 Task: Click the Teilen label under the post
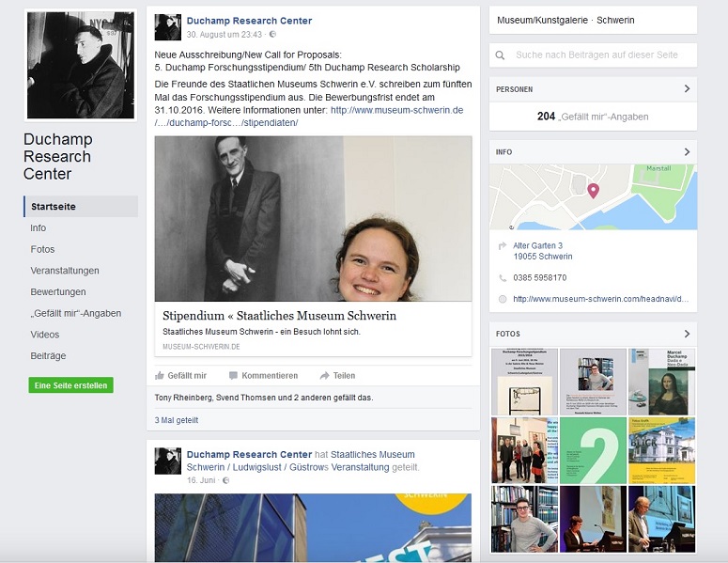click(344, 375)
